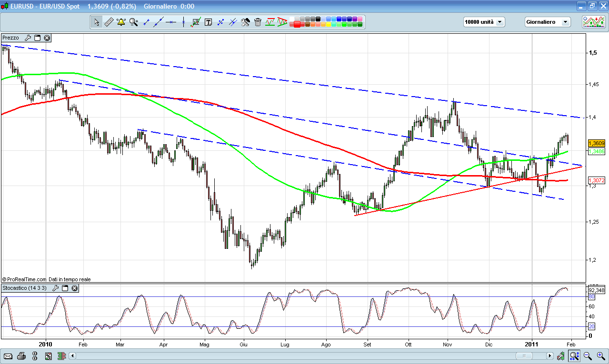This screenshot has height=364, width=609.
Task: Expand the Giornaliero timeframe dropdown
Action: tap(547, 22)
